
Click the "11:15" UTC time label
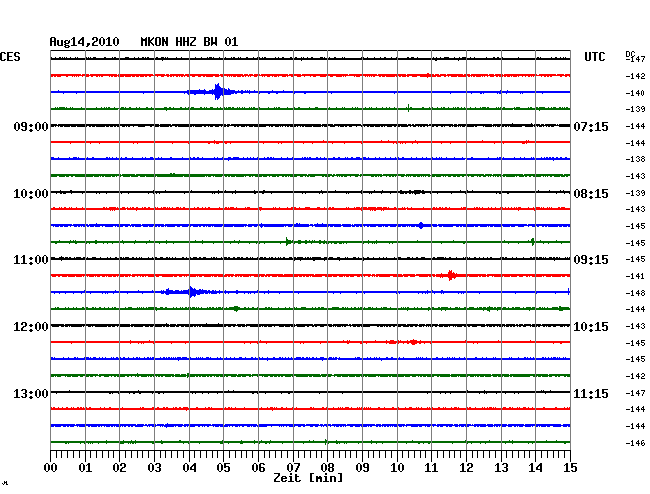coord(591,393)
